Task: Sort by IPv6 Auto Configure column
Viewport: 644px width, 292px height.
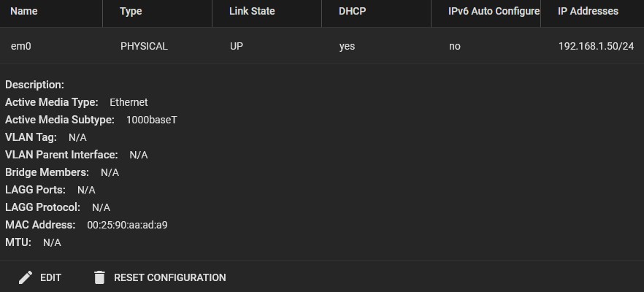Action: [494, 11]
